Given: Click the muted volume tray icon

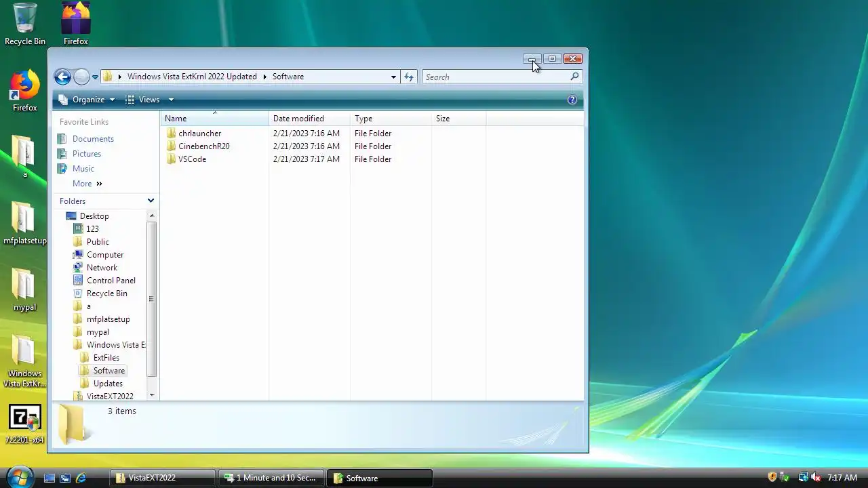Looking at the screenshot, I should click(x=816, y=478).
